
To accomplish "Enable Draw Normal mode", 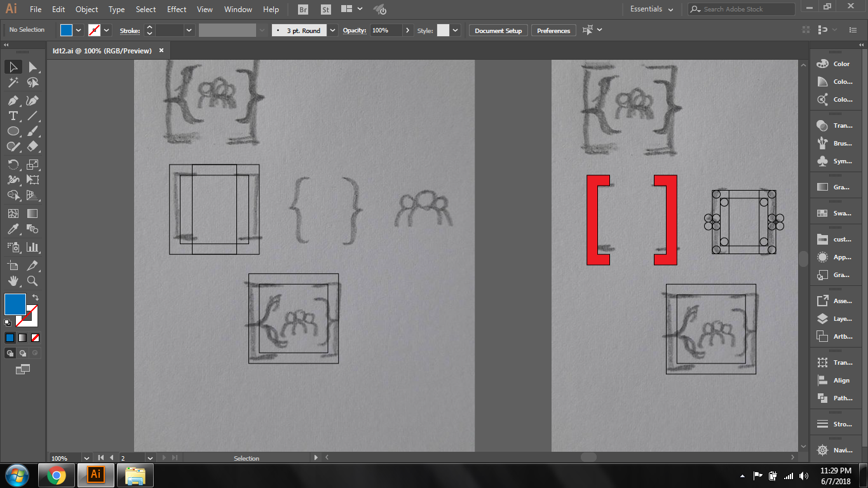I will (x=10, y=353).
